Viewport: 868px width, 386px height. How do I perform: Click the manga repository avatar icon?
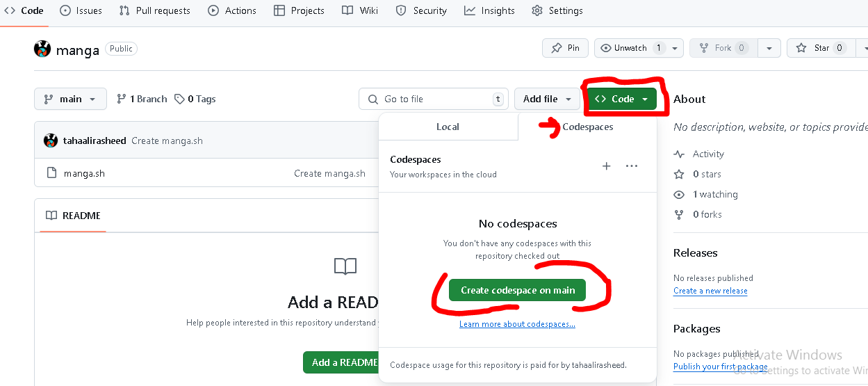click(x=42, y=49)
